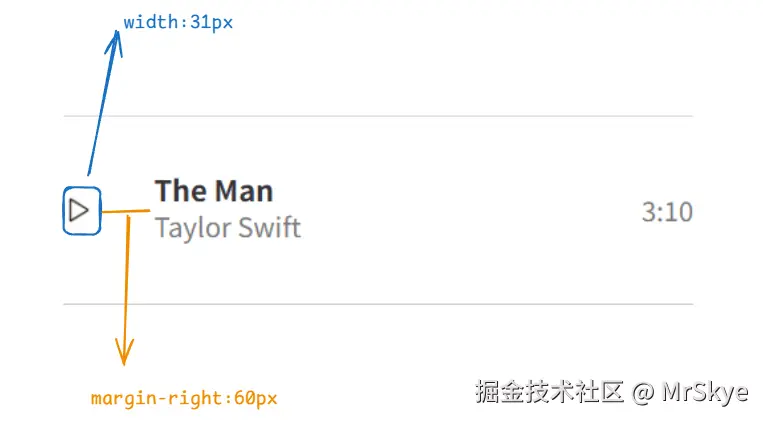Click the word "Swift" in the artist name

(268, 227)
